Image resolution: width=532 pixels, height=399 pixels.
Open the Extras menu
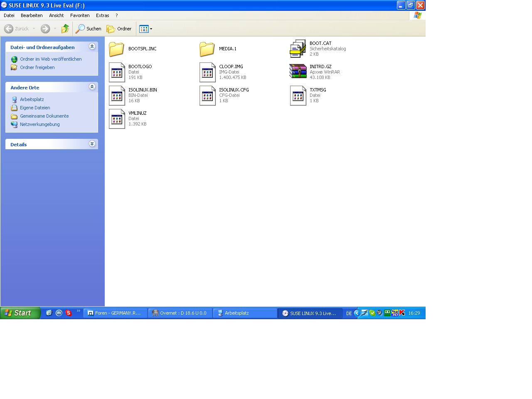tap(103, 15)
